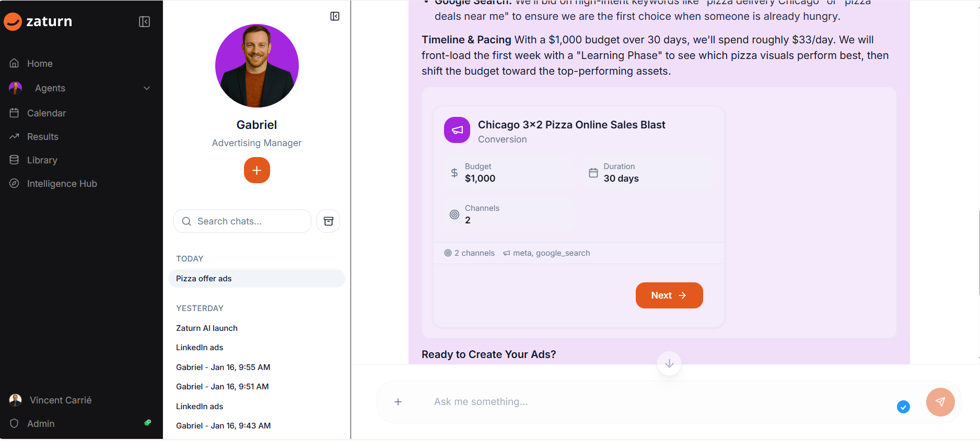Click the campaign megaphone icon
The height and width of the screenshot is (441, 980).
pyautogui.click(x=457, y=130)
